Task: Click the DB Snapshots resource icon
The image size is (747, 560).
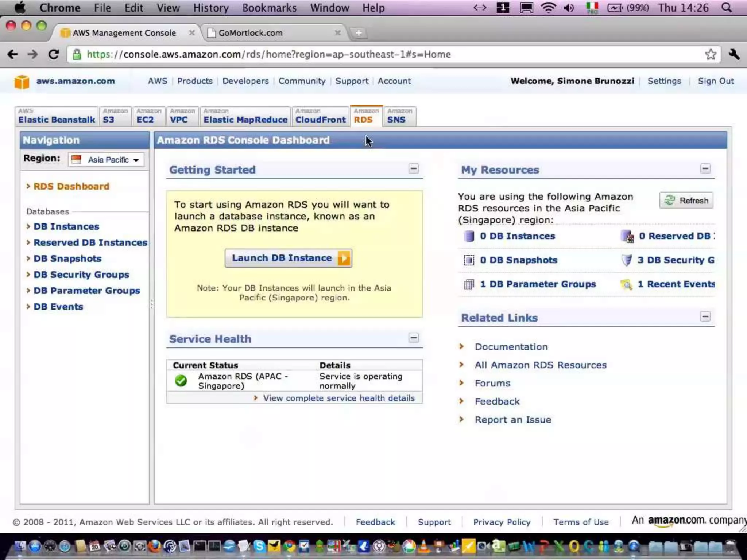Action: [469, 260]
